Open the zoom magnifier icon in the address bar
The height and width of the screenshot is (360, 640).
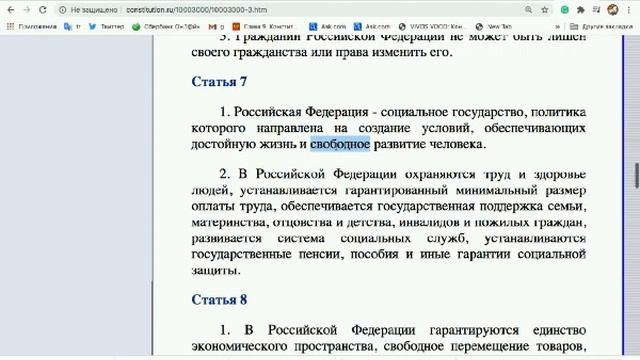point(529,10)
